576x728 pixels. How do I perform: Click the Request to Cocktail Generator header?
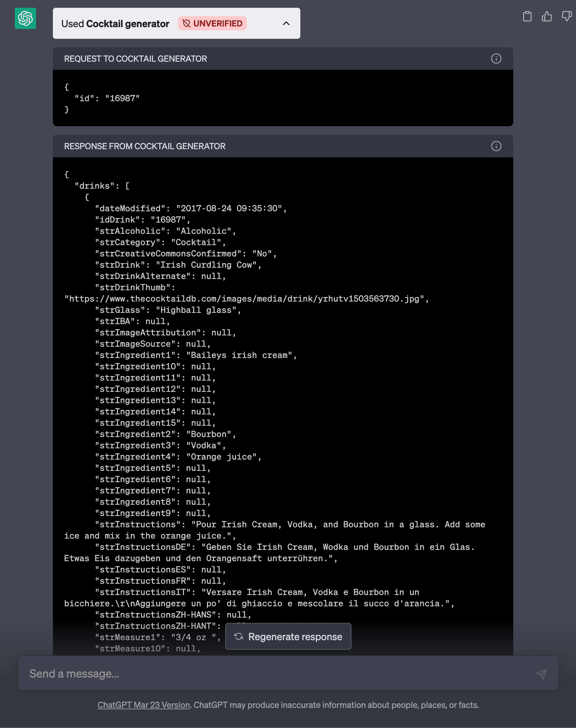point(135,59)
